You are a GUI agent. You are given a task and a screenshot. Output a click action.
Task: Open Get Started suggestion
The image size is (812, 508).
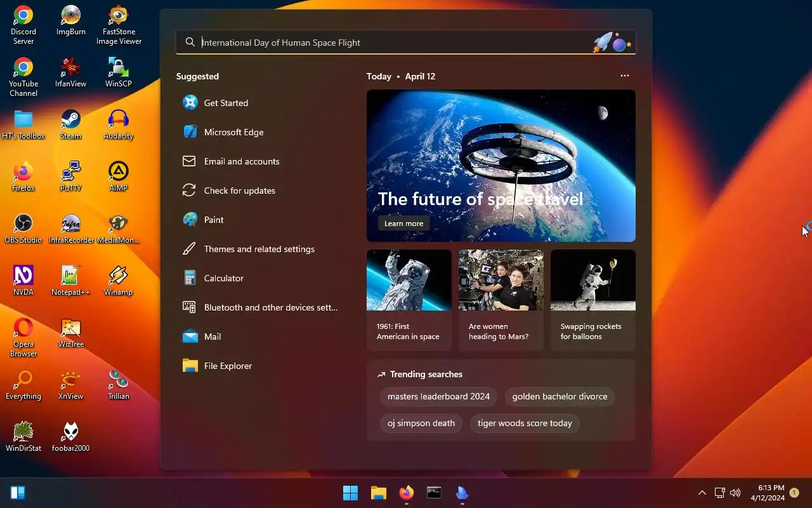tap(263, 103)
